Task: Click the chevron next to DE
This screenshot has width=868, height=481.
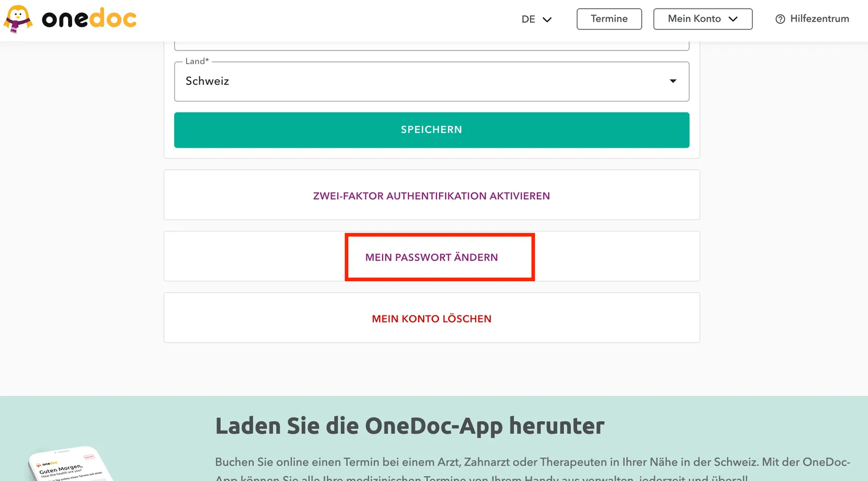Action: 547,20
